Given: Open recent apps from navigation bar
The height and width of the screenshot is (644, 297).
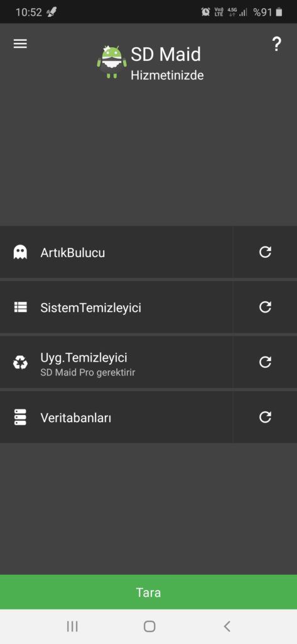Looking at the screenshot, I should pos(72,626).
